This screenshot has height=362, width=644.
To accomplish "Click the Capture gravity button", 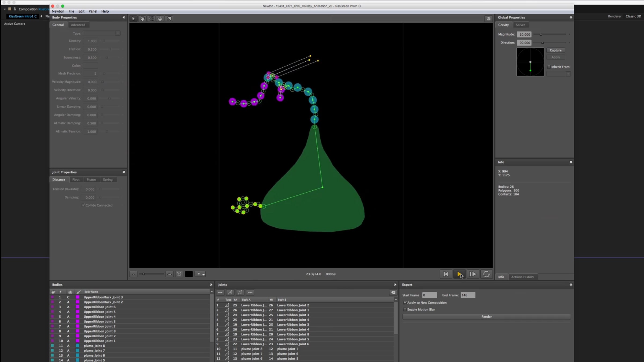I will click(555, 50).
